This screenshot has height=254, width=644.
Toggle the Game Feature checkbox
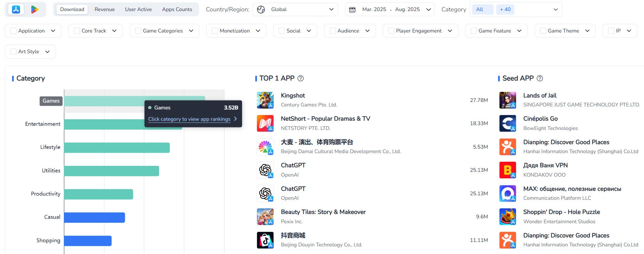pos(474,31)
